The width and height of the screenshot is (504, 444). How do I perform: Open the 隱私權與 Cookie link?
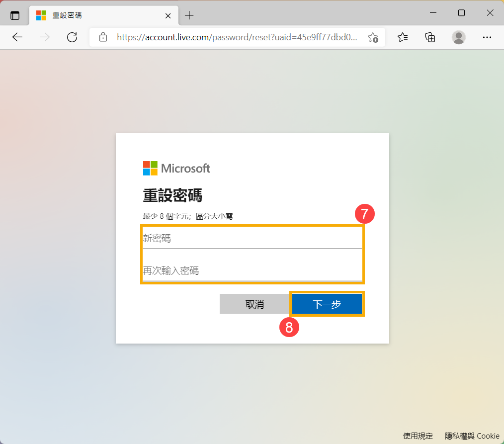(x=472, y=436)
